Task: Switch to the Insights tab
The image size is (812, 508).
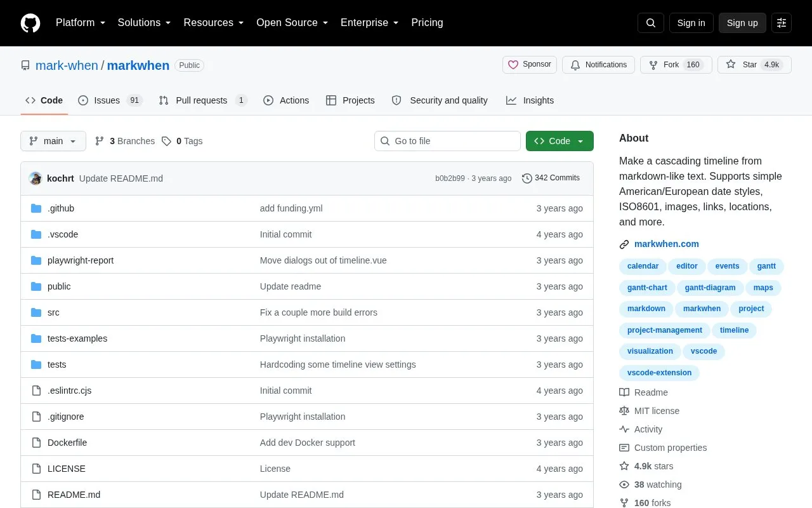Action: [530, 100]
